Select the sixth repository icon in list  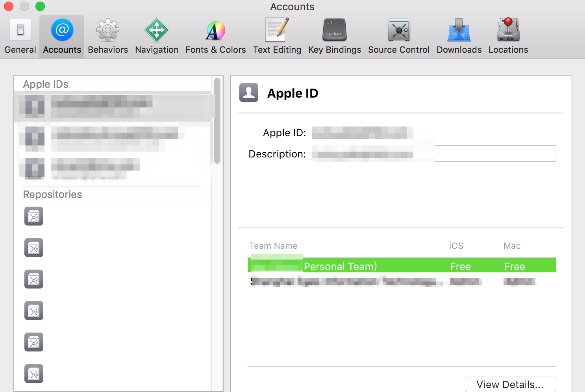pyautogui.click(x=34, y=374)
